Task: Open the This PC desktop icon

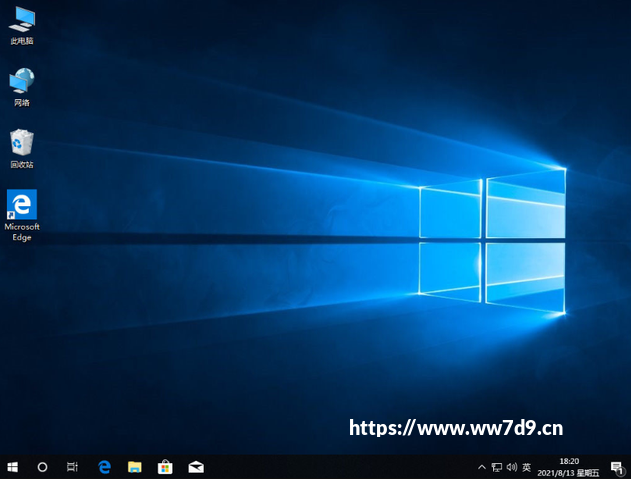Action: pyautogui.click(x=22, y=26)
